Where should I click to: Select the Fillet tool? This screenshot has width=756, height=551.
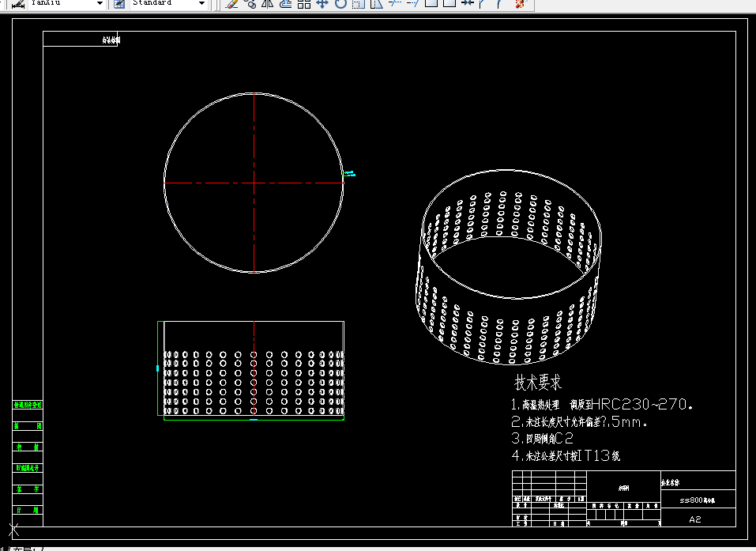pos(500,3)
